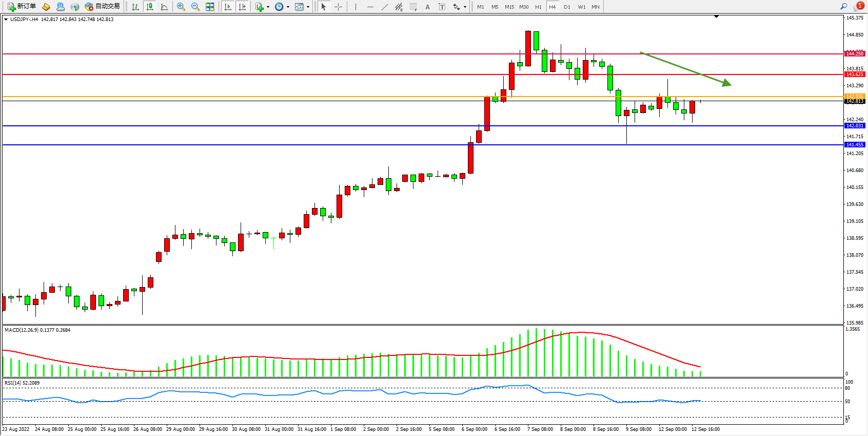868x436 pixels.
Task: Select the crosshair tool
Action: tap(339, 7)
